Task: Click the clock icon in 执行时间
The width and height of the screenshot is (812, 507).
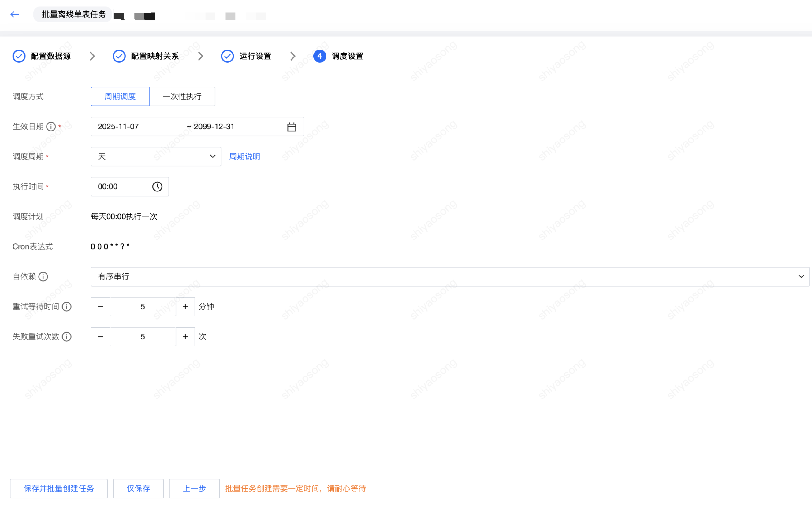Action: tap(157, 187)
